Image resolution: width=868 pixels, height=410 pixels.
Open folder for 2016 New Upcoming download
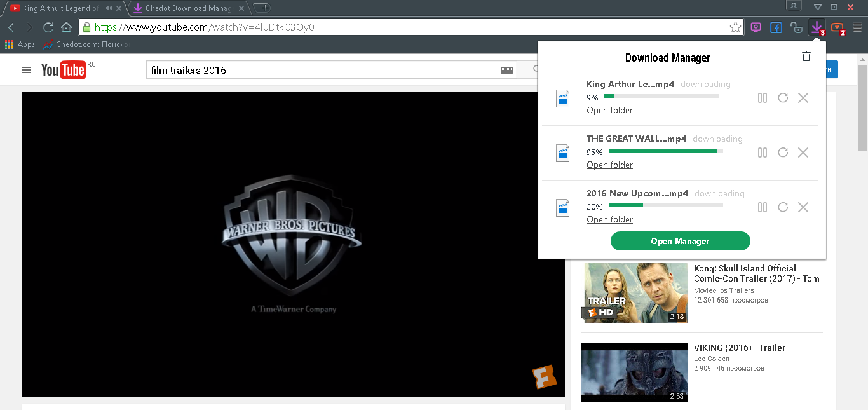click(609, 220)
